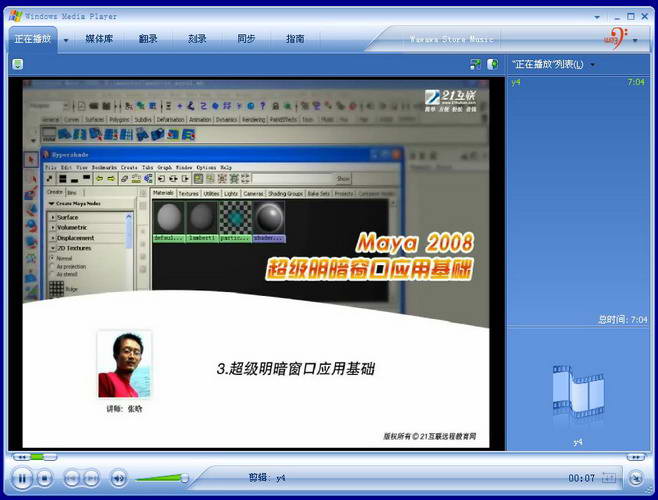Screen dimensions: 658x500
Task: Click Windows Media Player title icon
Action: (x=16, y=16)
